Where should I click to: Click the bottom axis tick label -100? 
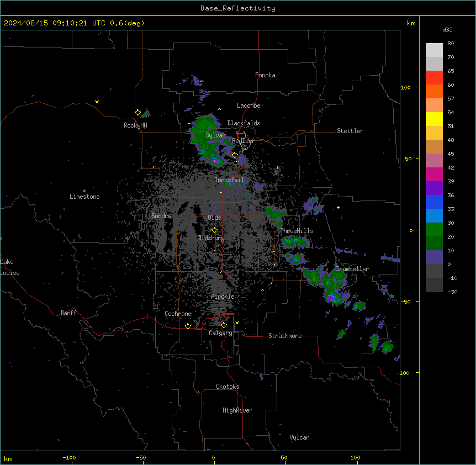coord(69,457)
